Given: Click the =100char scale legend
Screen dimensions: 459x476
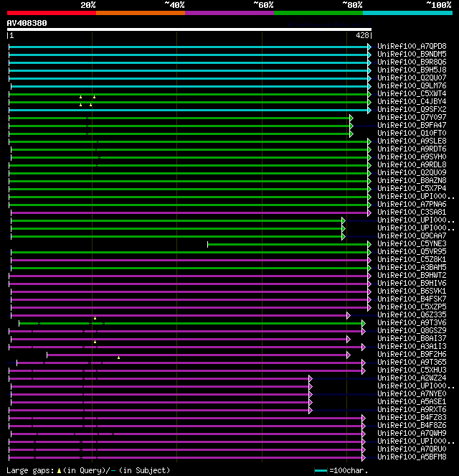Looking at the screenshot, I should tap(341, 470).
